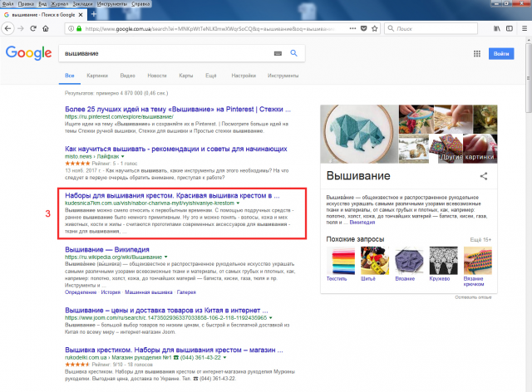532x392 pixels.
Task: Open the Справка menu
Action: [x=140, y=3]
